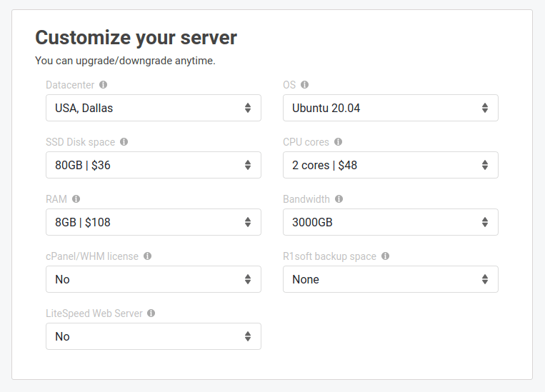The width and height of the screenshot is (545, 392).
Task: Click the R1soft backup space info icon
Action: coord(386,256)
